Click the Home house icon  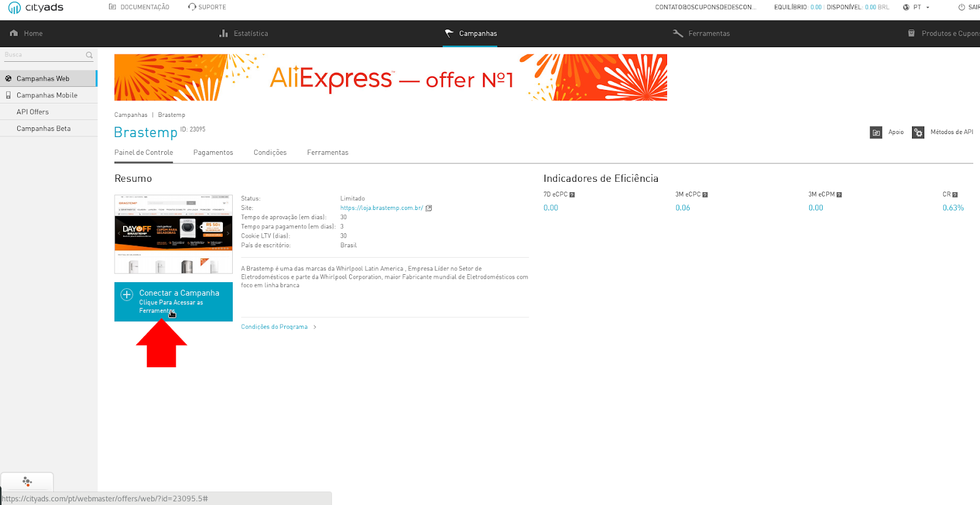coord(14,33)
